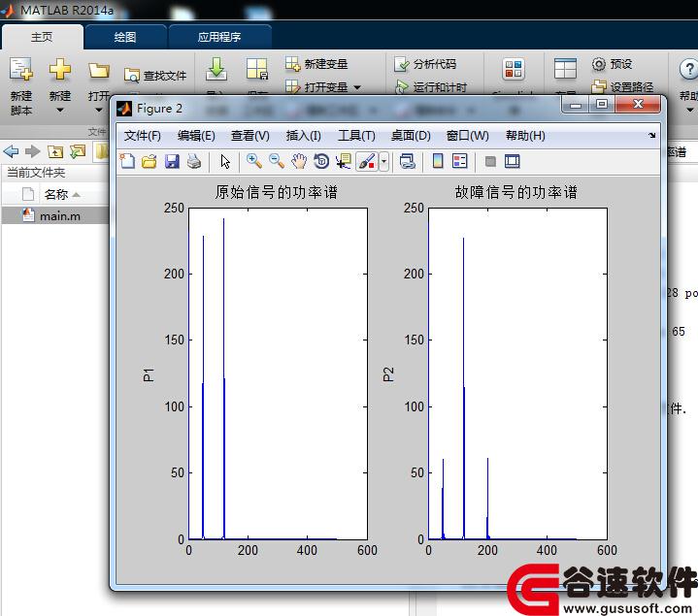698x616 pixels.
Task: Open the 查看(V) menu in Figure 2
Action: tap(250, 136)
